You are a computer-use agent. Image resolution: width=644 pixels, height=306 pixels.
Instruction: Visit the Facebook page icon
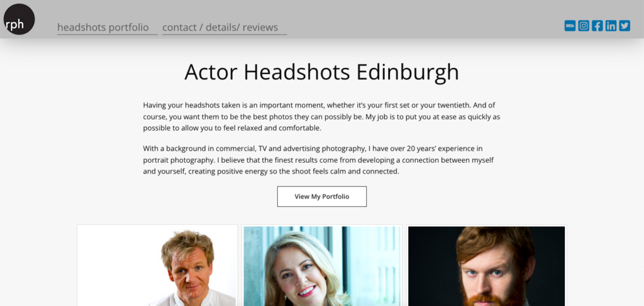tap(597, 26)
